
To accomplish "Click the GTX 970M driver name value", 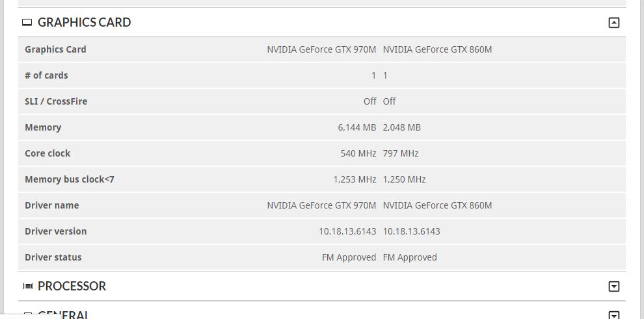I will (321, 205).
